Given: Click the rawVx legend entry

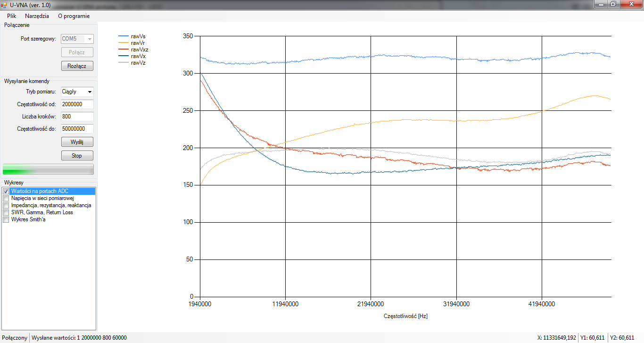Looking at the screenshot, I should 138,56.
